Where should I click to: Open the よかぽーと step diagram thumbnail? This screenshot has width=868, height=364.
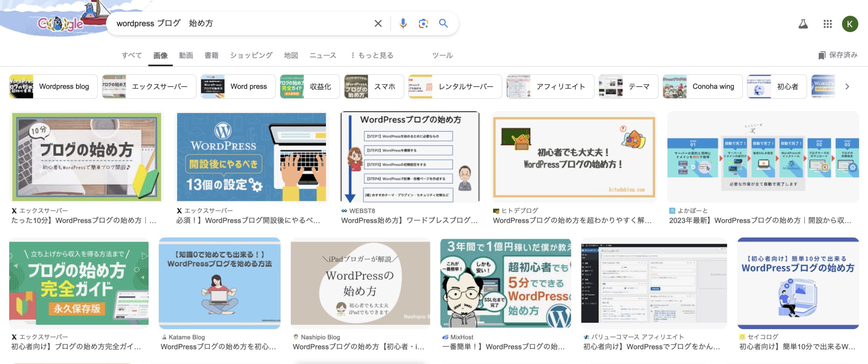click(x=763, y=157)
